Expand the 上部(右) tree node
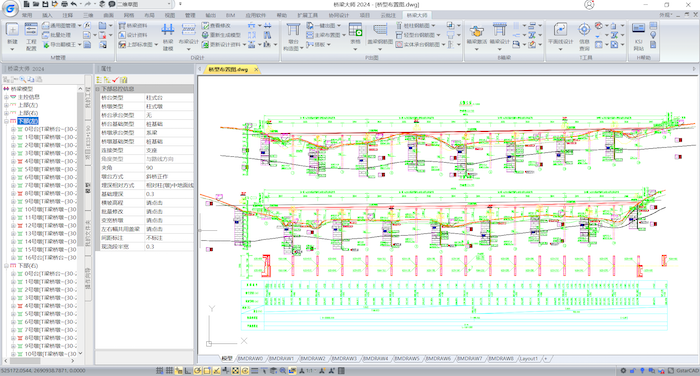 6,113
